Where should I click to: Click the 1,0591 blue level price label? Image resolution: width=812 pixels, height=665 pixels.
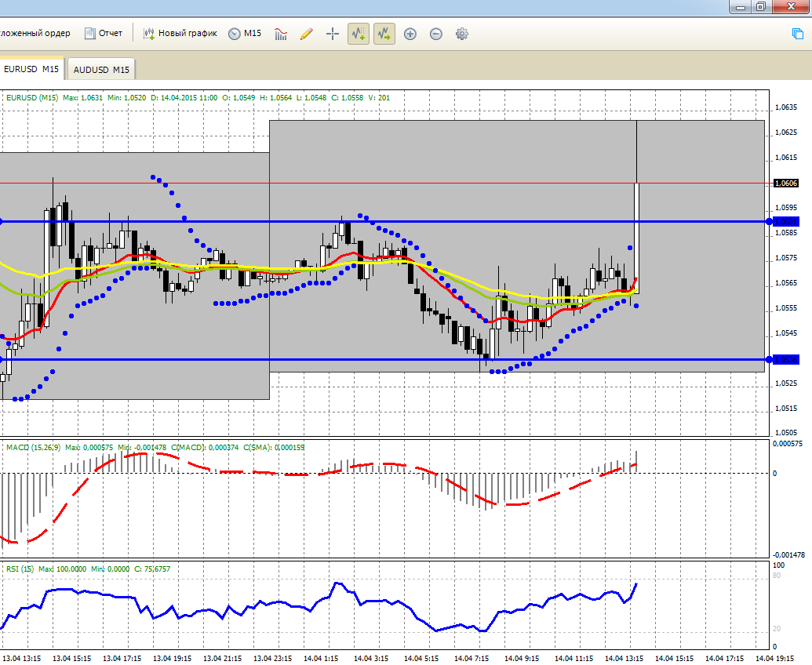coord(785,221)
